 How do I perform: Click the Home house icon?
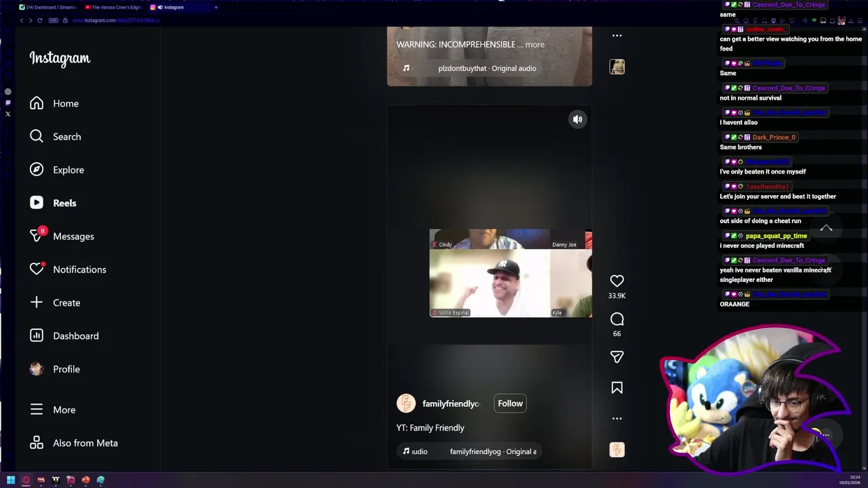(37, 104)
